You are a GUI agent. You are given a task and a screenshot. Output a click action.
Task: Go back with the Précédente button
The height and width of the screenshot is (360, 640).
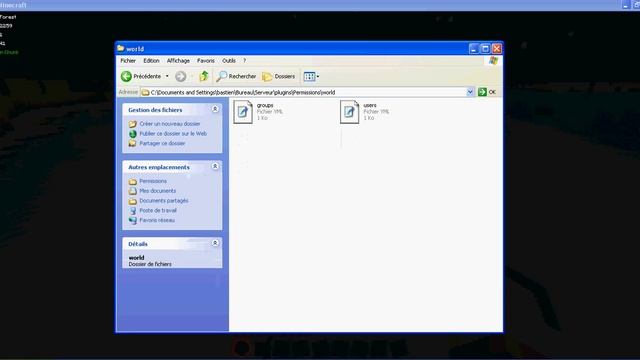click(x=141, y=76)
